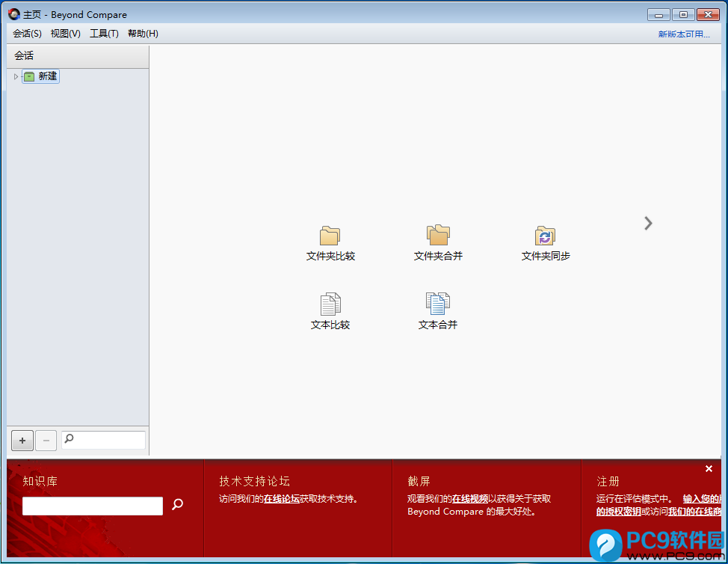The width and height of the screenshot is (728, 564).
Task: Open the 视图(V) menu
Action: coord(66,34)
